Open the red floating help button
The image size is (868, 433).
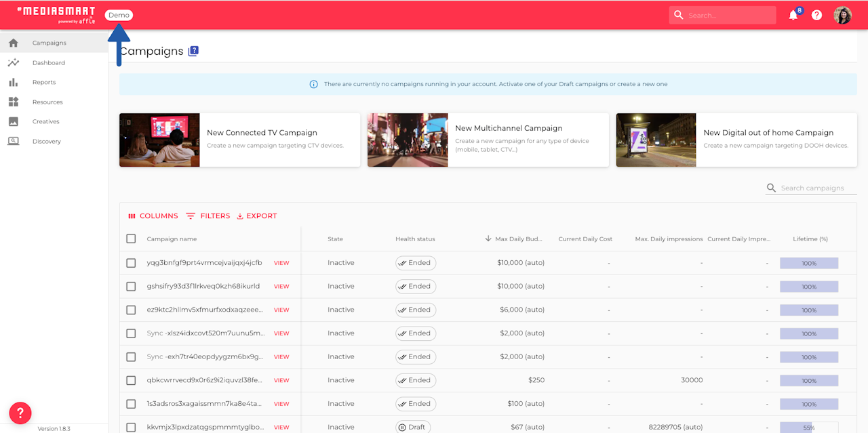(20, 412)
